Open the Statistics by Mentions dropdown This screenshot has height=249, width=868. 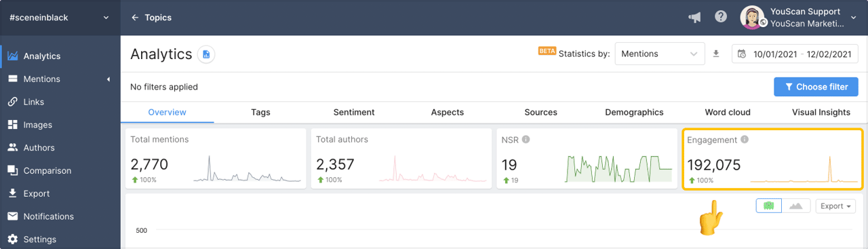click(659, 54)
